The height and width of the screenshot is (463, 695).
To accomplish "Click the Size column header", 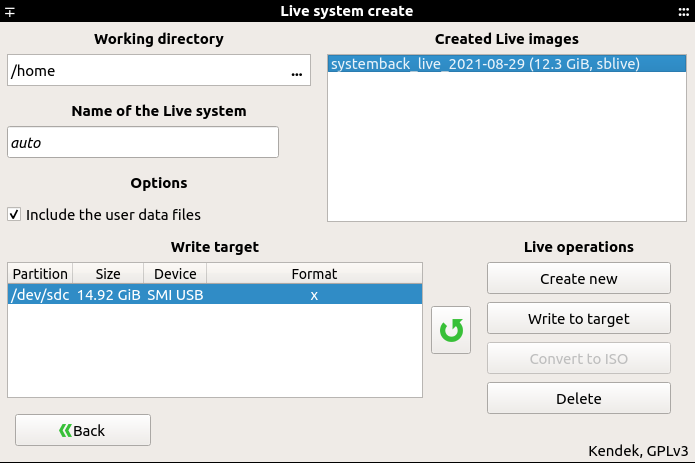I will [x=108, y=274].
